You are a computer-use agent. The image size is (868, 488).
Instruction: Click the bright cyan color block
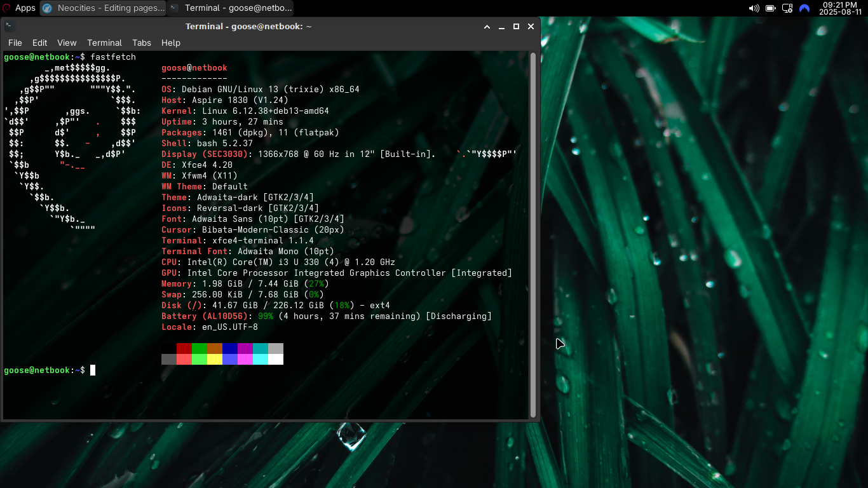coord(261,359)
